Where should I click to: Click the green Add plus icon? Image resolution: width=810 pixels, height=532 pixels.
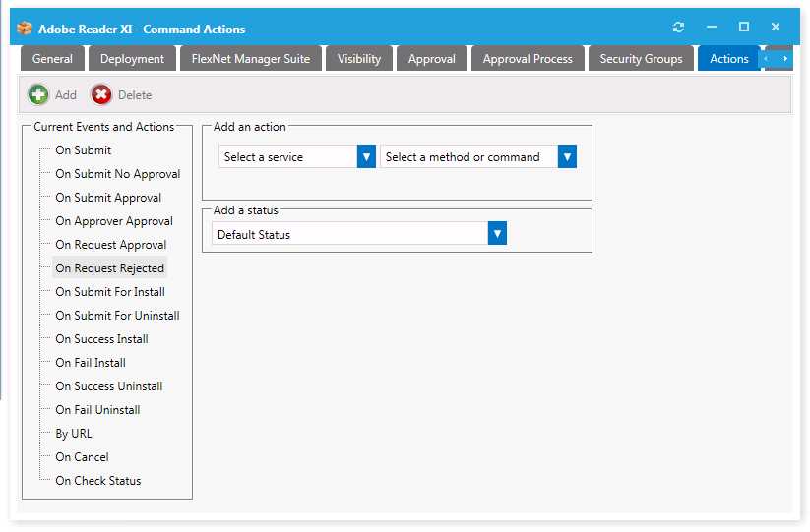pyautogui.click(x=38, y=94)
